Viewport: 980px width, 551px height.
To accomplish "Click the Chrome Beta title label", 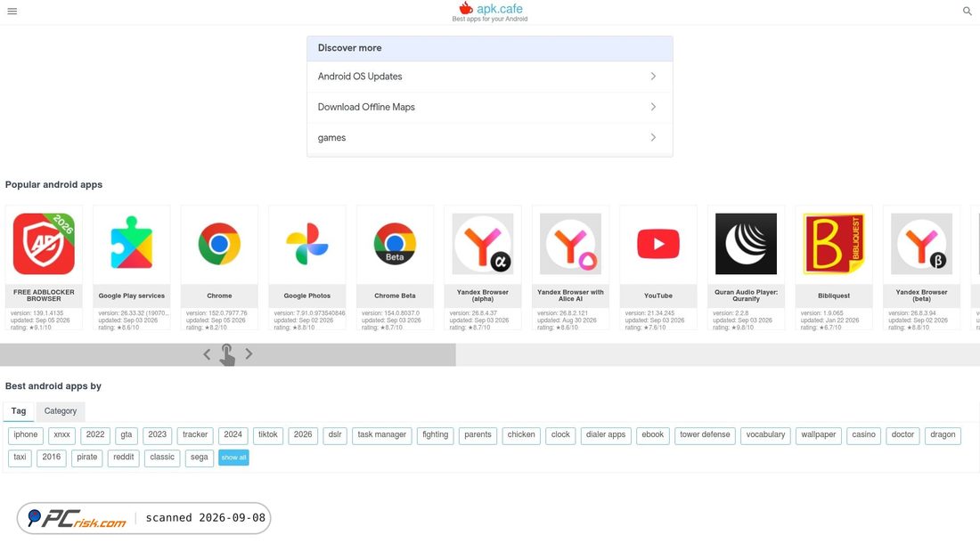I will (x=395, y=296).
